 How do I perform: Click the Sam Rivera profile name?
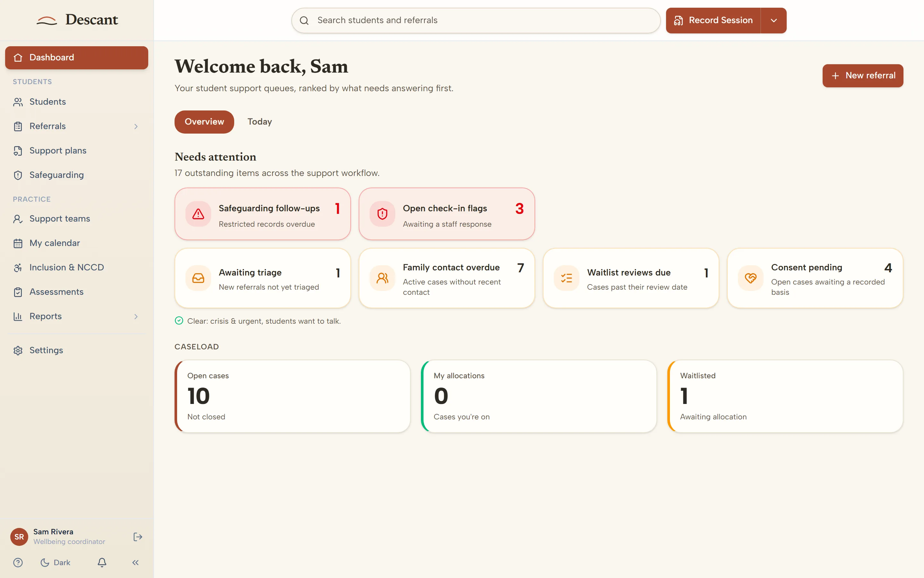(x=53, y=532)
